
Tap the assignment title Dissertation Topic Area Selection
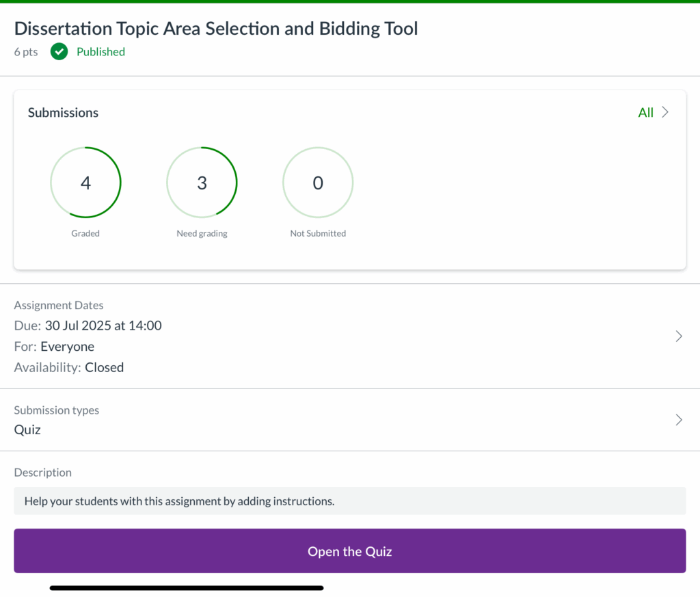tap(216, 29)
